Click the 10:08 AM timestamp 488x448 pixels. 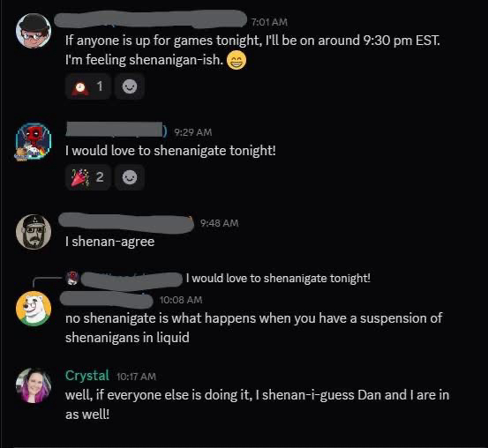181,300
